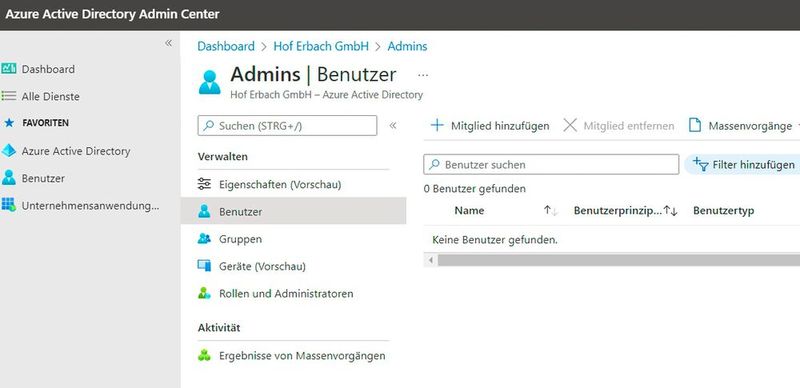Click the Alle Dienste list icon
800x388 pixels.
click(9, 96)
